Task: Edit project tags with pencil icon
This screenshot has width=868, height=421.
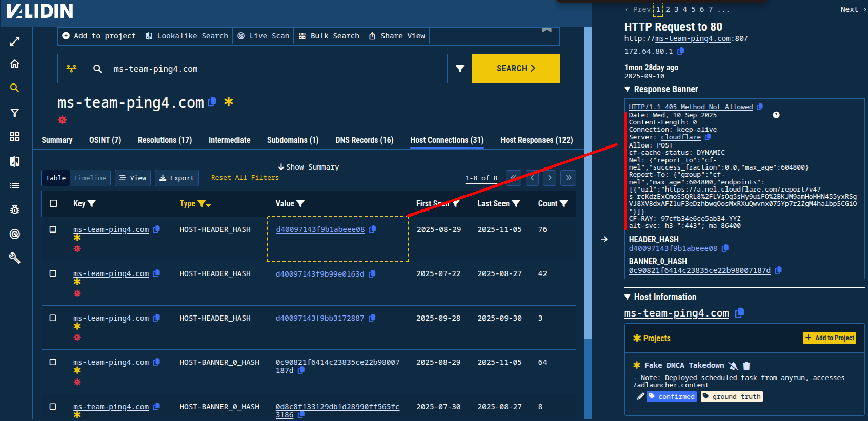Action: click(640, 396)
